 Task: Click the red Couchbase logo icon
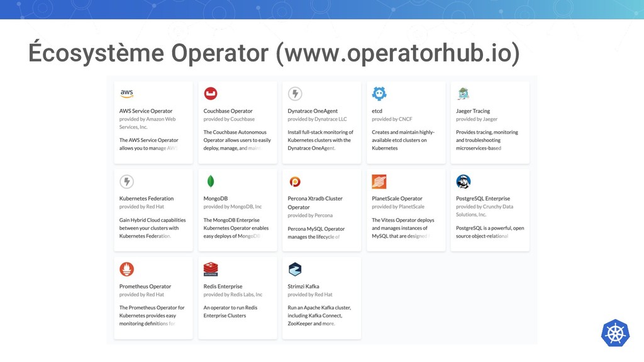211,94
